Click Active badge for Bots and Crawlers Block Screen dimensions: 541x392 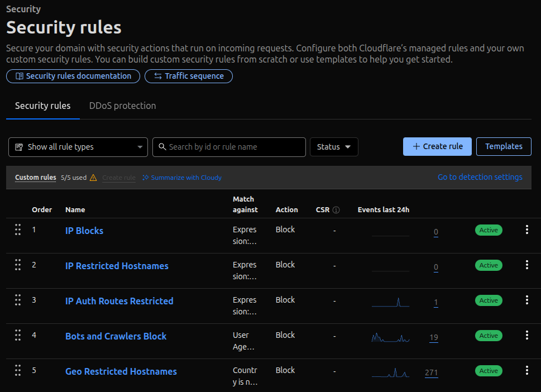click(489, 336)
